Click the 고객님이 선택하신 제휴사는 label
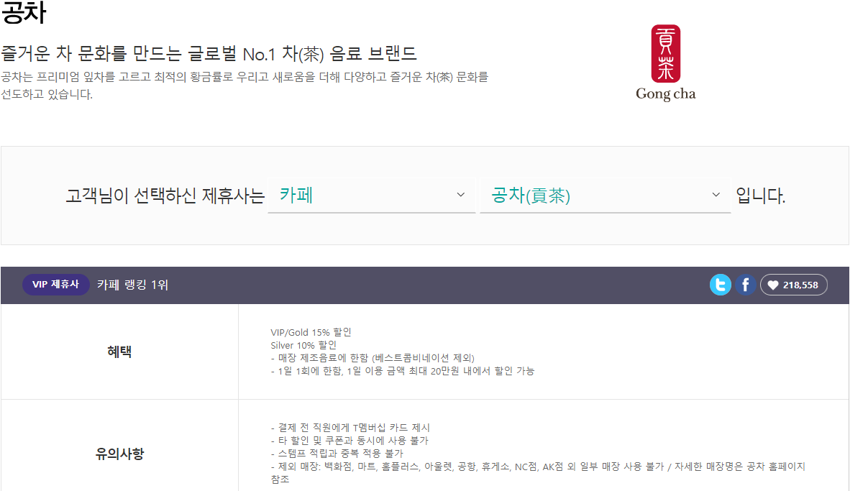This screenshot has height=491, width=868. coord(165,196)
